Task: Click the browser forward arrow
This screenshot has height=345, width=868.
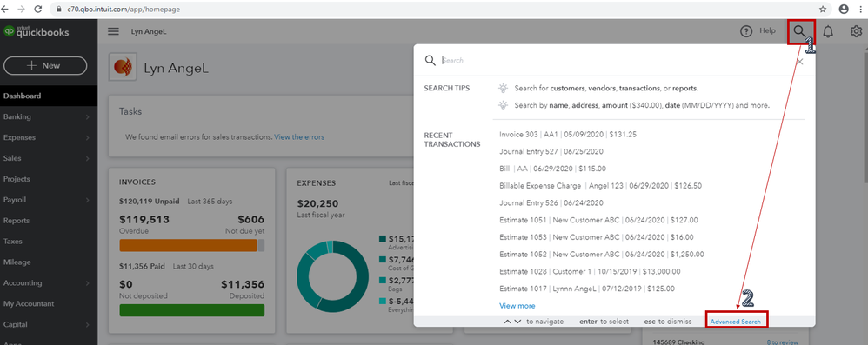Action: [22, 10]
